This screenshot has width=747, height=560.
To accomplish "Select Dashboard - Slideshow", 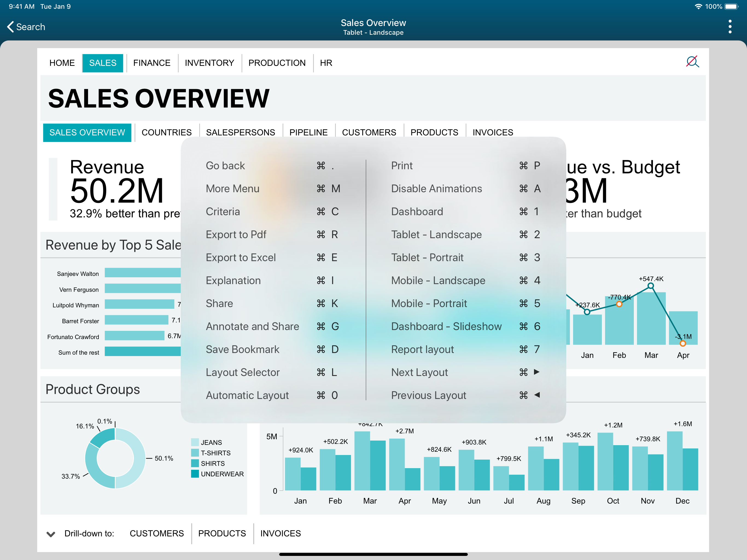I will pyautogui.click(x=466, y=326).
